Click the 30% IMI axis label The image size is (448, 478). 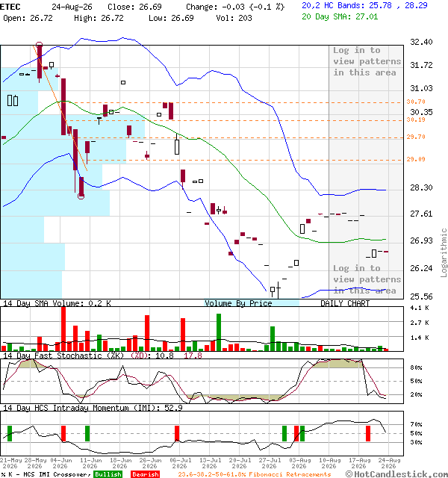416,442
